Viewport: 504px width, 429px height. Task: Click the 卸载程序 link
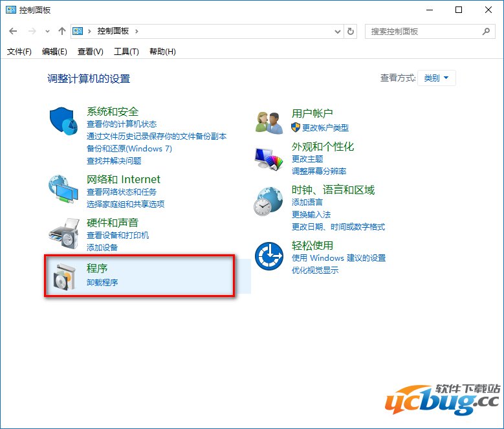[x=102, y=282]
